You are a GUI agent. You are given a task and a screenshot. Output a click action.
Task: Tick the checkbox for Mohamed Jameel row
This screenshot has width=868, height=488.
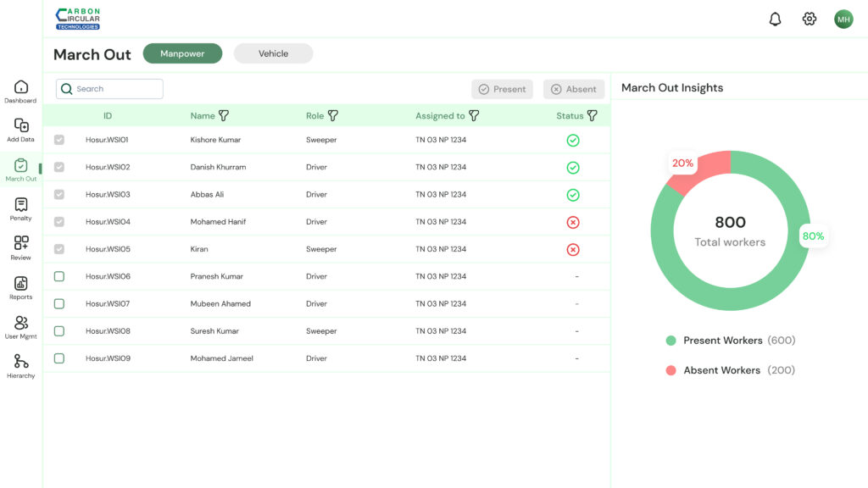(x=59, y=358)
